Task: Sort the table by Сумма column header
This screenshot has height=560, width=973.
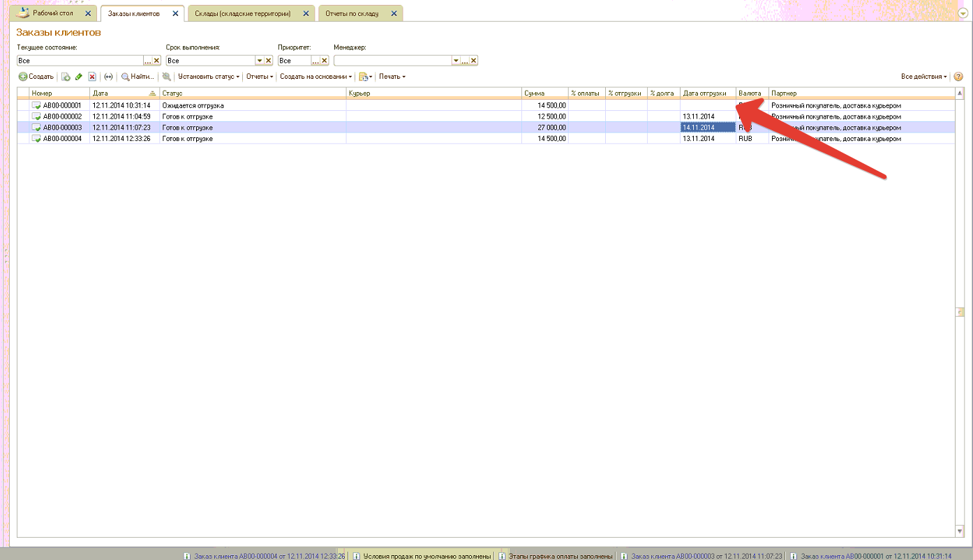Action: [544, 93]
